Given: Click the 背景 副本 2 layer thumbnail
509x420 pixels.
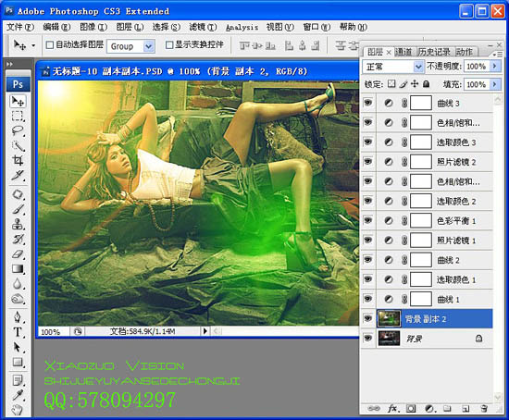Looking at the screenshot, I should pos(389,318).
